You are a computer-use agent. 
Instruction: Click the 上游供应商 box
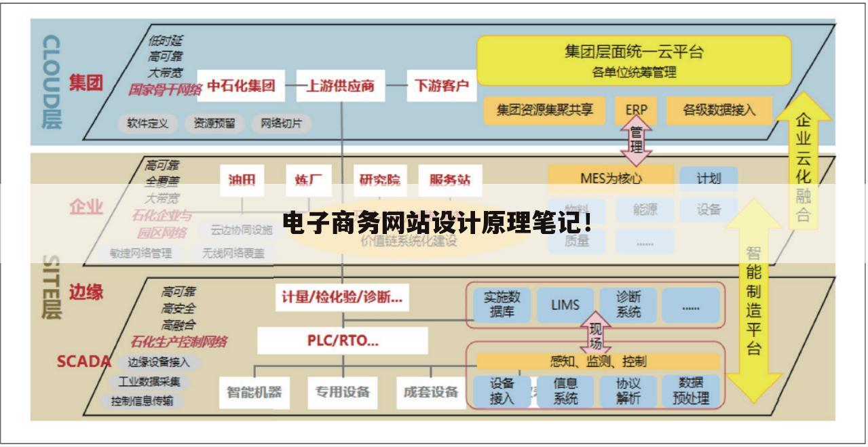pyautogui.click(x=341, y=86)
